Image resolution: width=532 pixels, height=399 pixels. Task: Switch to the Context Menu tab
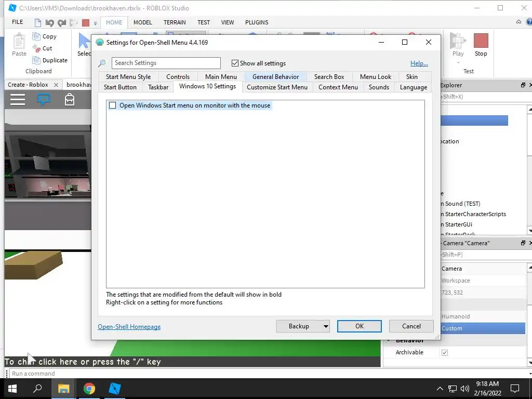coord(338,87)
